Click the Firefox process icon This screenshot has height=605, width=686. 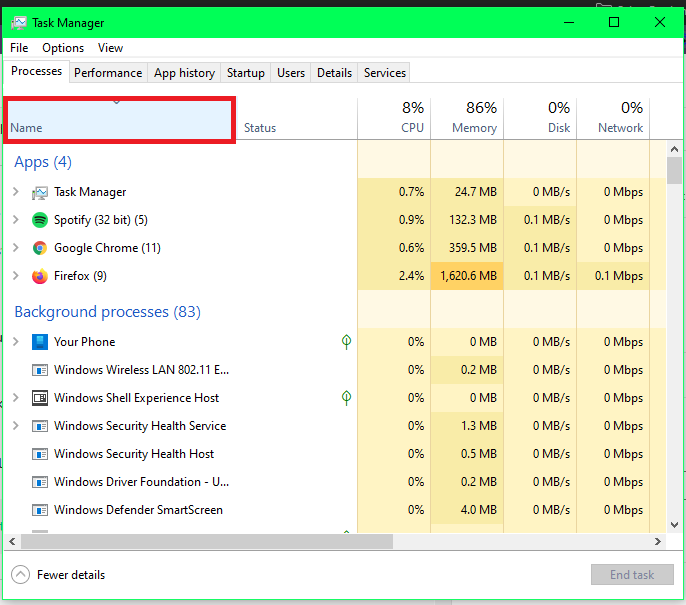pyautogui.click(x=40, y=276)
